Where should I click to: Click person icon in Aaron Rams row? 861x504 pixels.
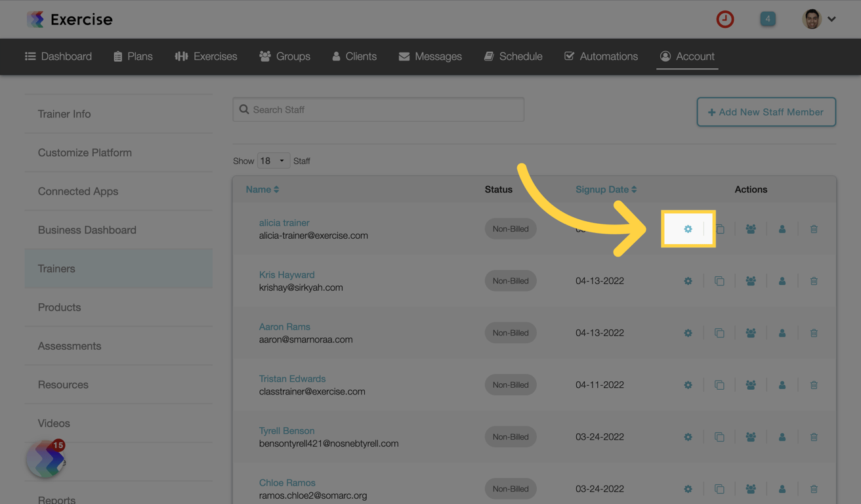point(782,333)
